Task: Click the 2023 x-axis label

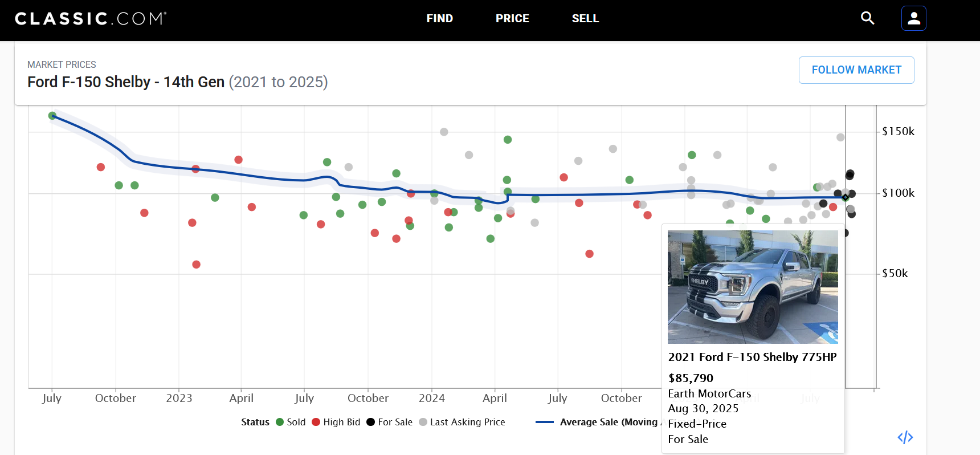Action: (x=179, y=398)
